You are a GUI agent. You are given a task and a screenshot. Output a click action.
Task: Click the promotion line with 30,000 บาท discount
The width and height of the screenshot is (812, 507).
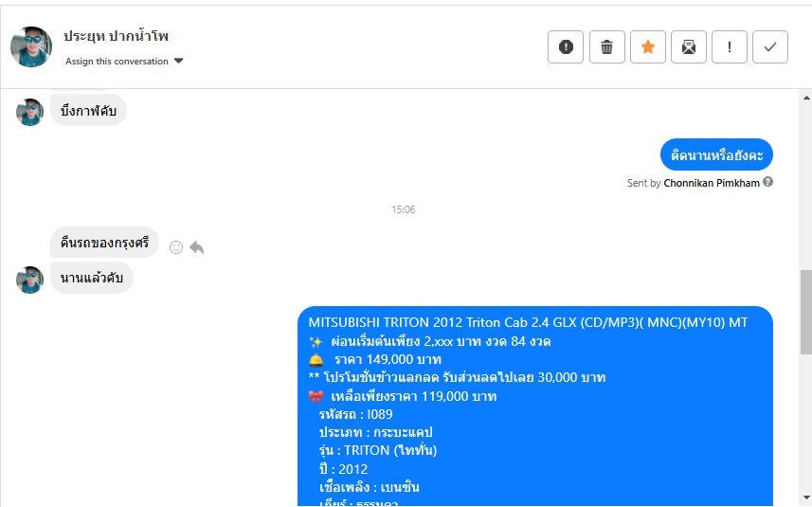458,377
